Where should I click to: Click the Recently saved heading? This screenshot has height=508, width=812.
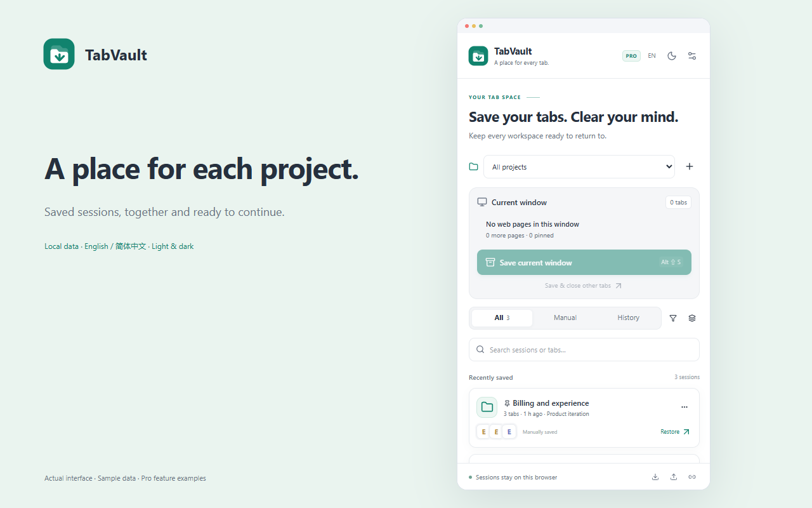pos(491,378)
